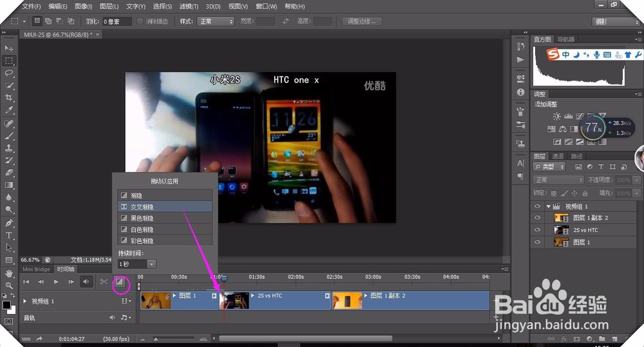Select the Horizontal Type tool
644x347 pixels.
click(8, 235)
